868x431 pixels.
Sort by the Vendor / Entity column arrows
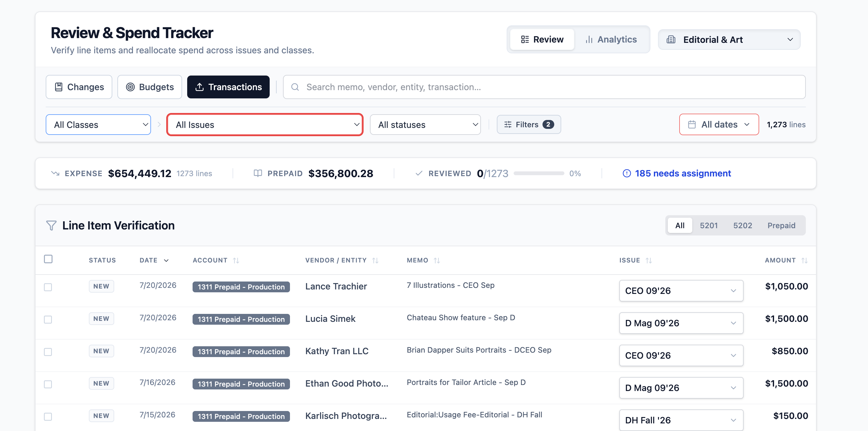tap(375, 261)
